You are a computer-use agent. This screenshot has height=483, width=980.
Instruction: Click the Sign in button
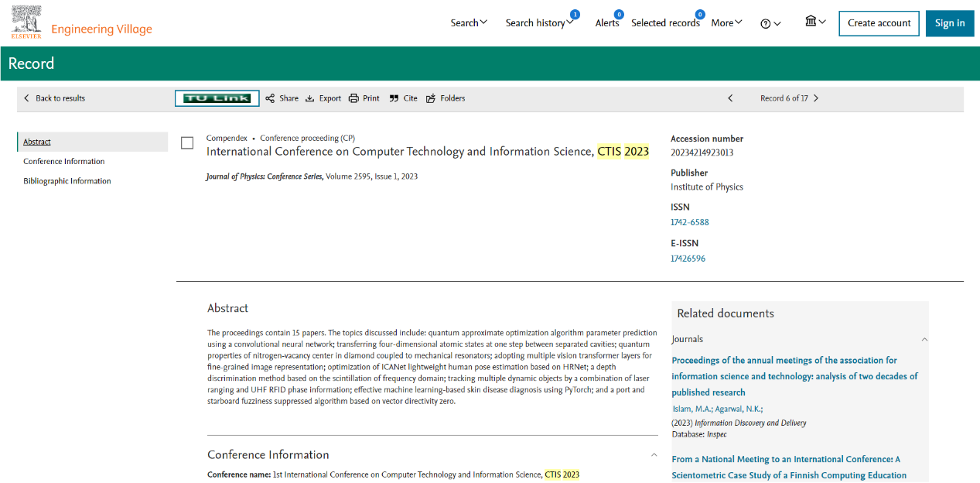coord(949,23)
